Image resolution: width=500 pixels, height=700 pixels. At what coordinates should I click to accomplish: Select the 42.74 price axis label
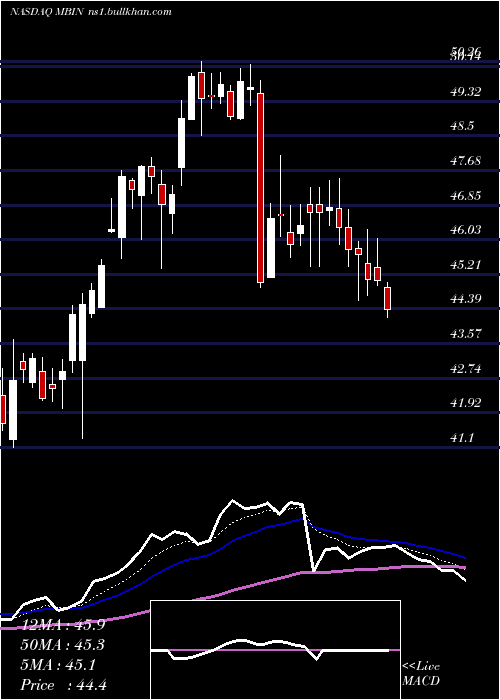(x=466, y=368)
